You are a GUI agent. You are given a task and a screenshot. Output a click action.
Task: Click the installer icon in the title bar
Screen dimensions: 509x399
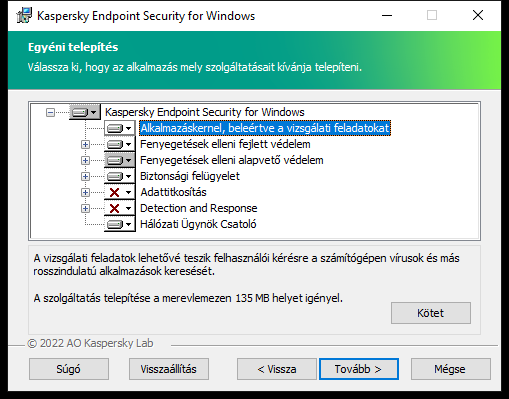(24, 15)
